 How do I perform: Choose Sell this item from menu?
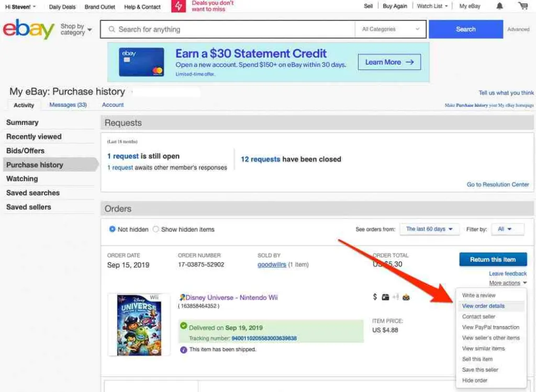click(x=477, y=359)
